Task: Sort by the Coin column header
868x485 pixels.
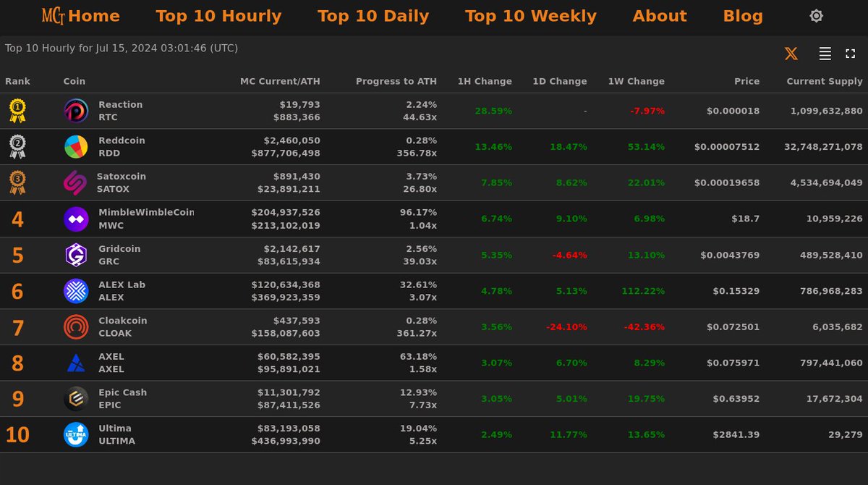Action: [x=75, y=82]
